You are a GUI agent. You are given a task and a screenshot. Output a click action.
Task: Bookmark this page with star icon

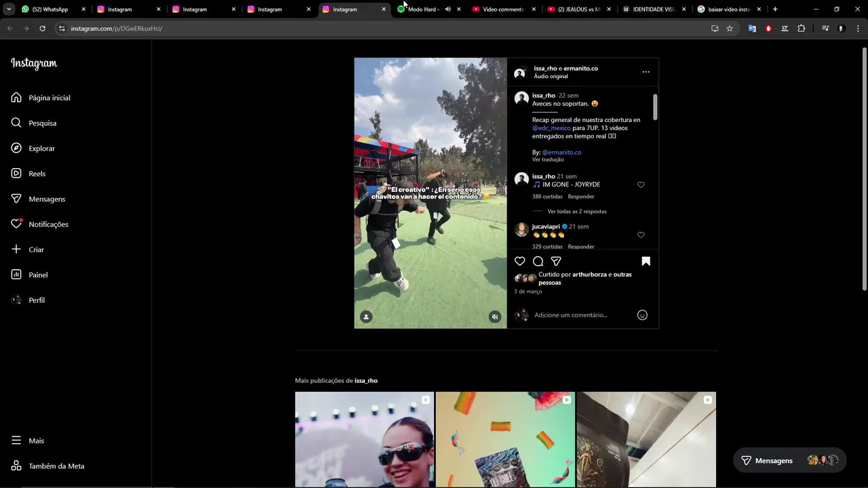730,28
